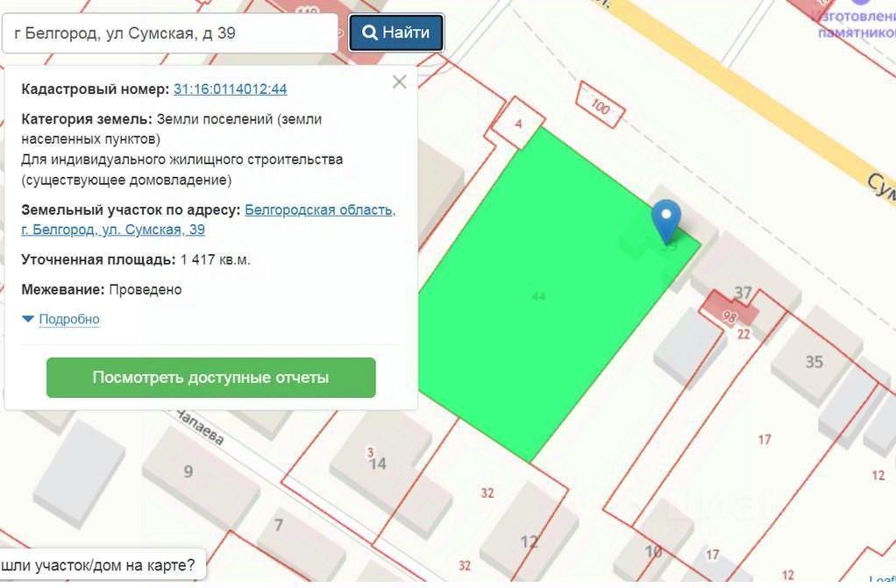Click the участок/дом на карте prompt

(98, 565)
